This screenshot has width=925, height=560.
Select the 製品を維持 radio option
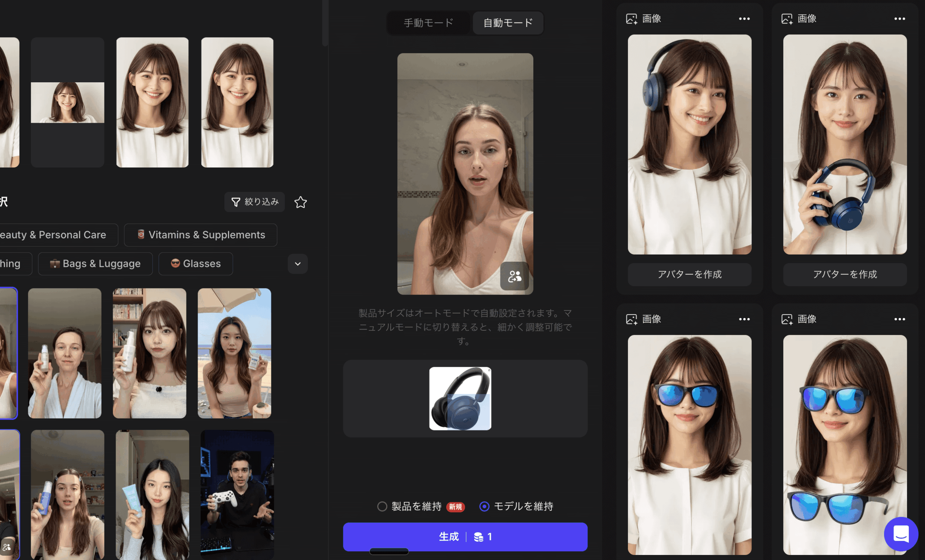[x=382, y=506]
